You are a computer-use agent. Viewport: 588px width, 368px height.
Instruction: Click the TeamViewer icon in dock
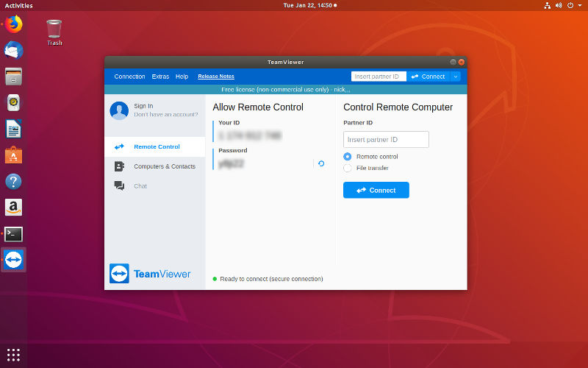pyautogui.click(x=13, y=260)
